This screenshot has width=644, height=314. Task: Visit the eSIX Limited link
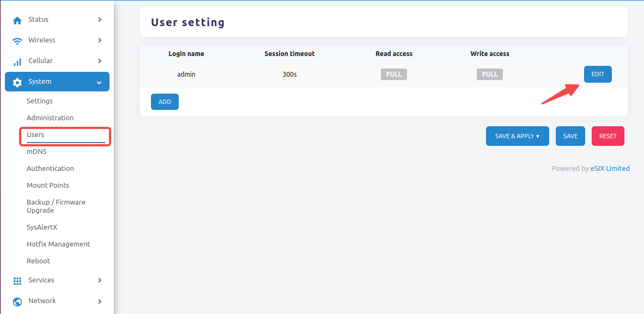coord(610,168)
